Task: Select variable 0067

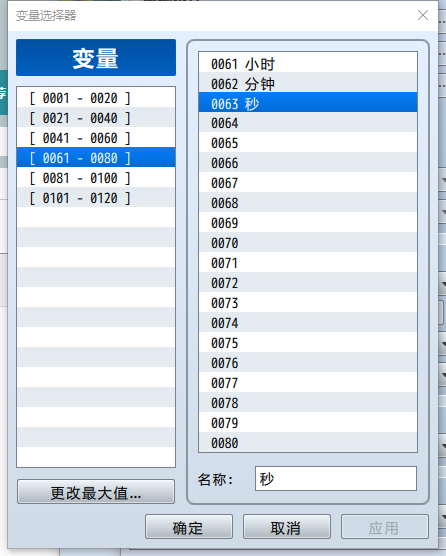Action: click(308, 182)
